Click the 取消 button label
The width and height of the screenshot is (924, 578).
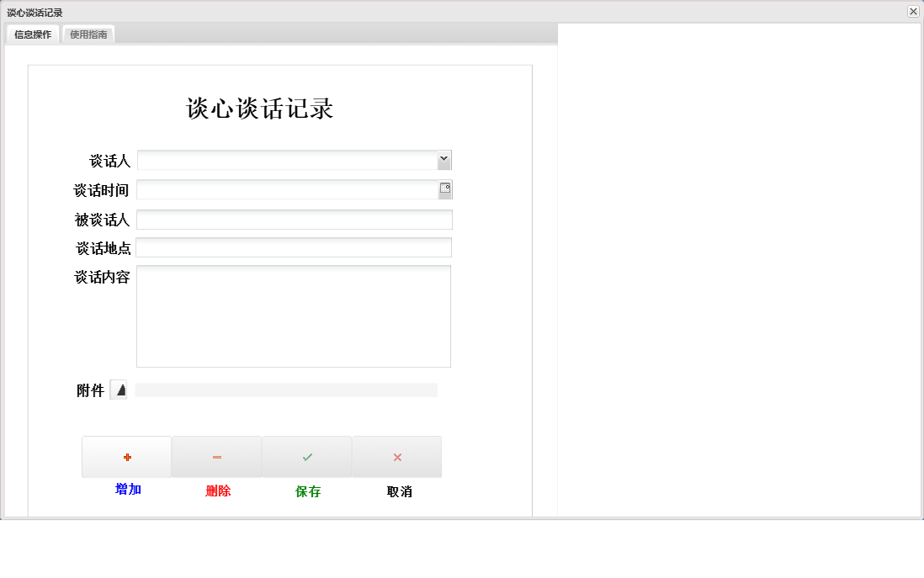pos(396,491)
